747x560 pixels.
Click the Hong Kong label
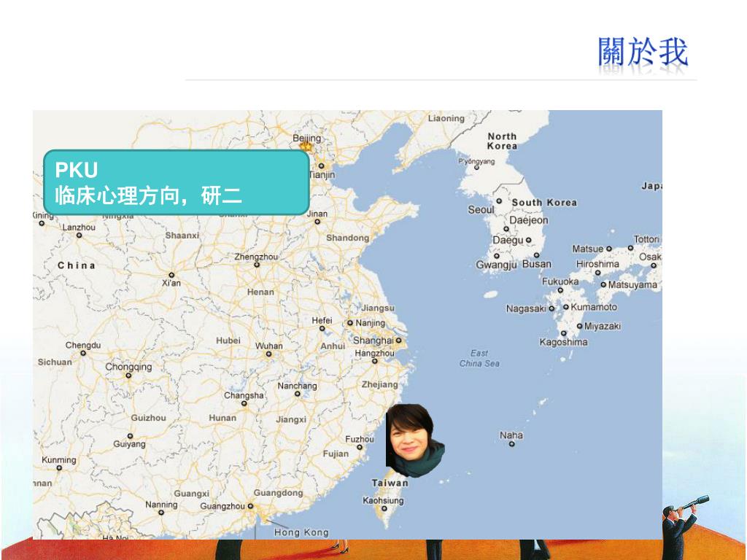(301, 532)
